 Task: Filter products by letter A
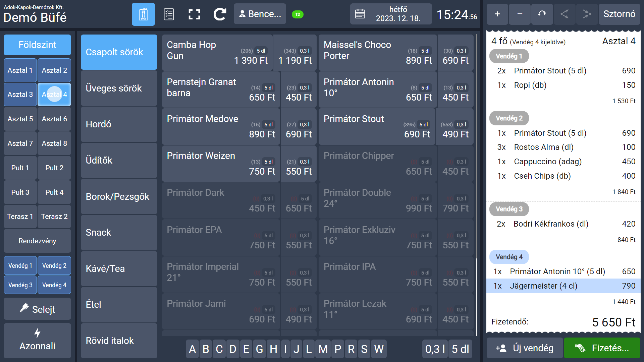192,349
